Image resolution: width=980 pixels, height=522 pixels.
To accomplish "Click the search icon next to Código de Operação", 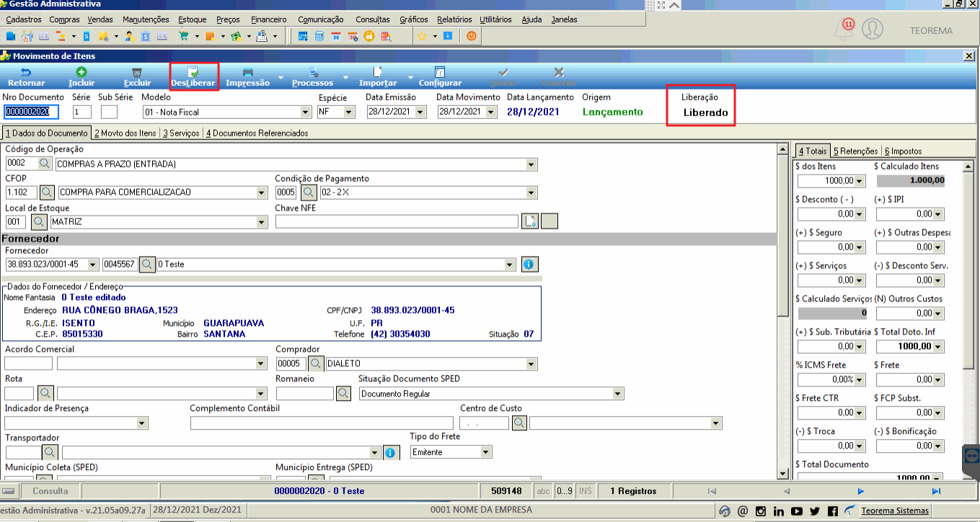I will point(45,164).
